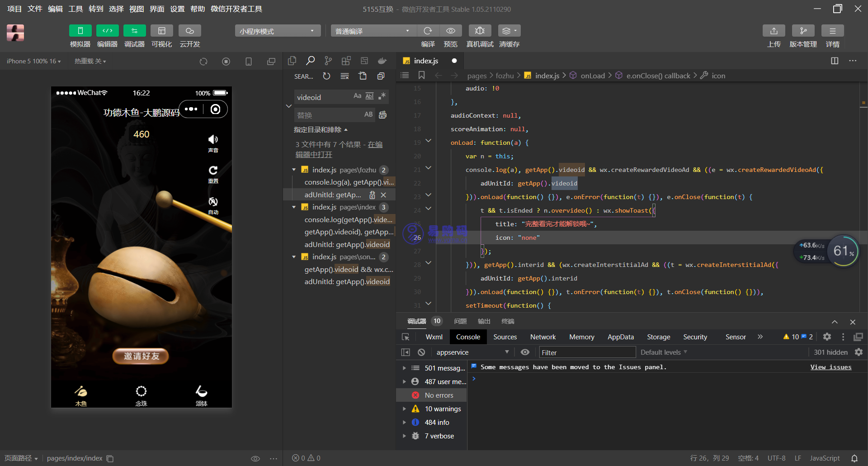Open the upload (上传) button in toolbar

[x=774, y=31]
